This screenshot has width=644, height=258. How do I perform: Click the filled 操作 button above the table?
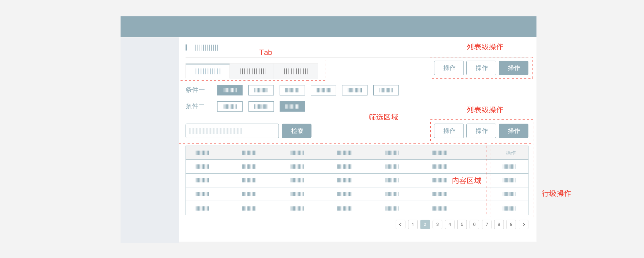coord(514,131)
